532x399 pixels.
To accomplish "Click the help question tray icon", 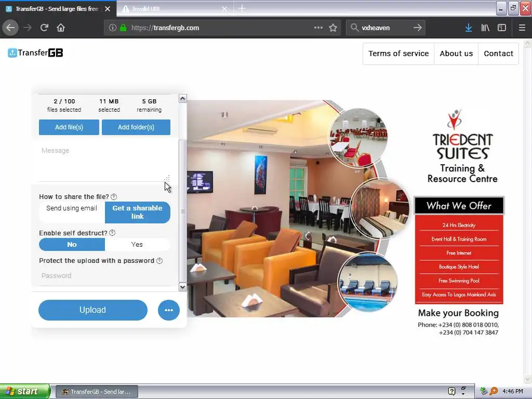I will point(451,391).
